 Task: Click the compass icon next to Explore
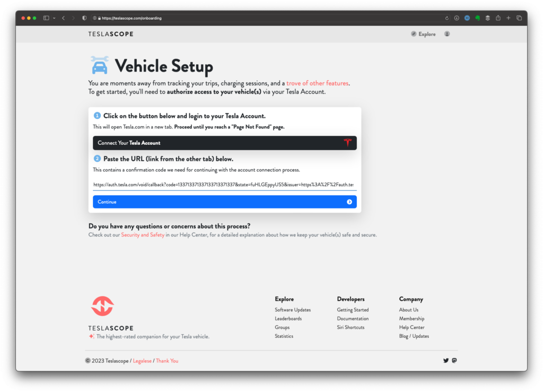(x=414, y=33)
